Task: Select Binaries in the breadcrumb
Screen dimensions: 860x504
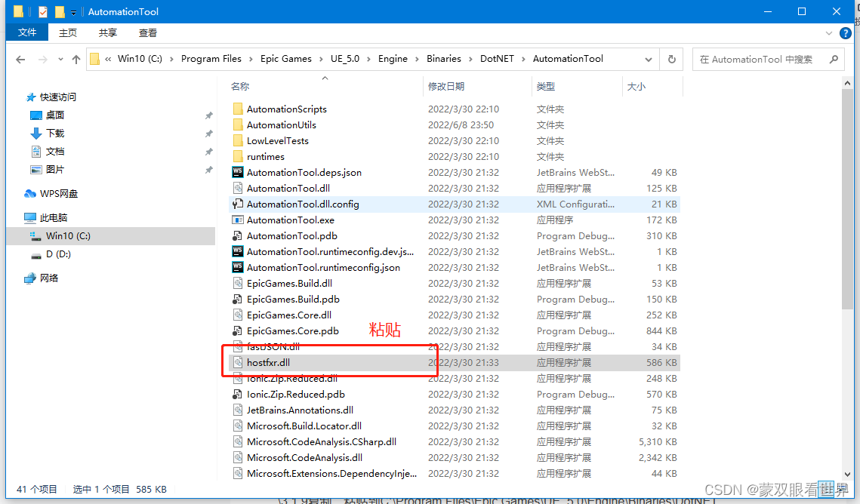Action: [x=444, y=59]
